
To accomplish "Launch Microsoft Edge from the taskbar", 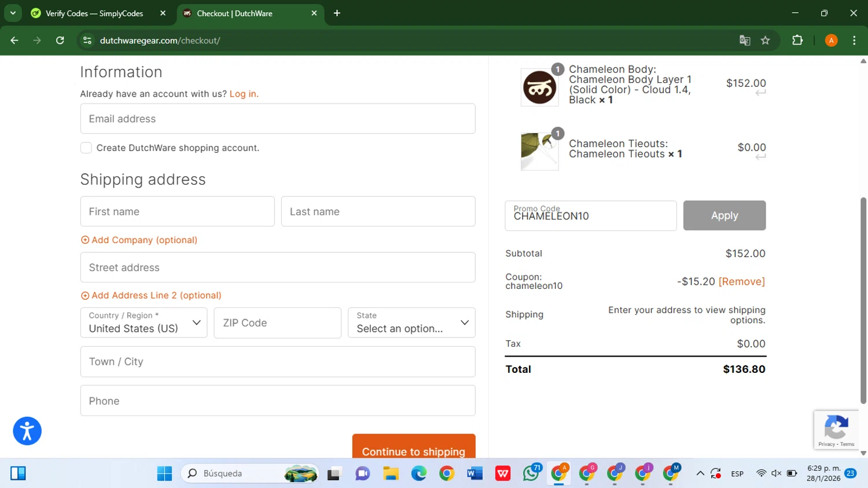I will (x=419, y=474).
